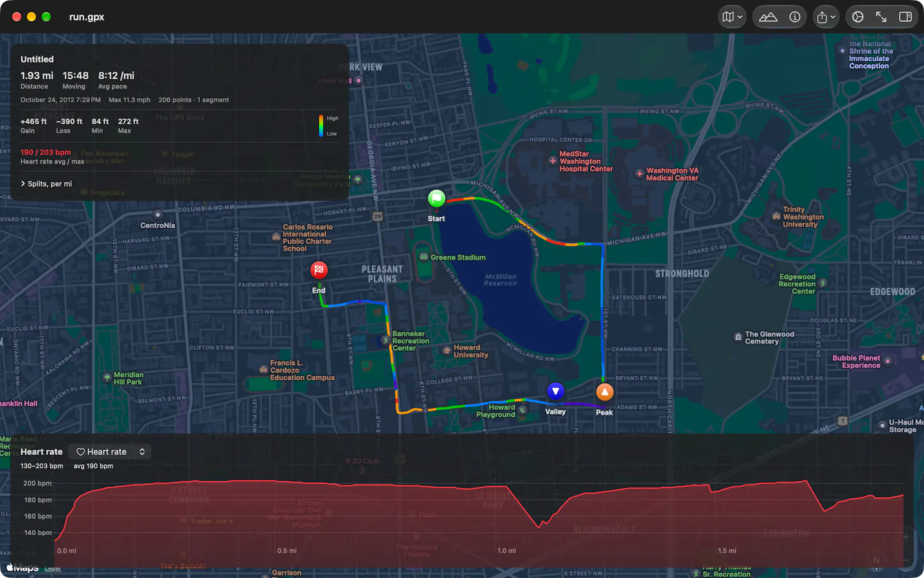Open the Legal link on the map
Image resolution: width=924 pixels, height=578 pixels.
coord(53,569)
